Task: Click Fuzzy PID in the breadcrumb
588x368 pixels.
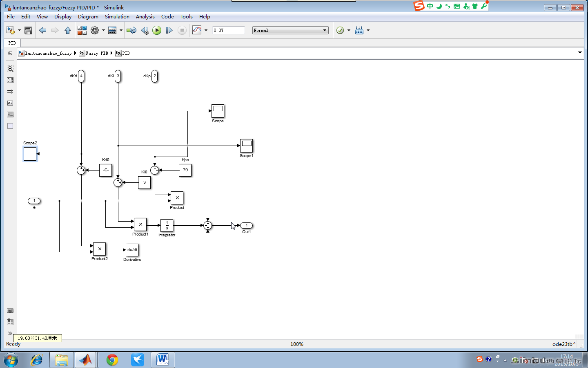Action: 97,53
